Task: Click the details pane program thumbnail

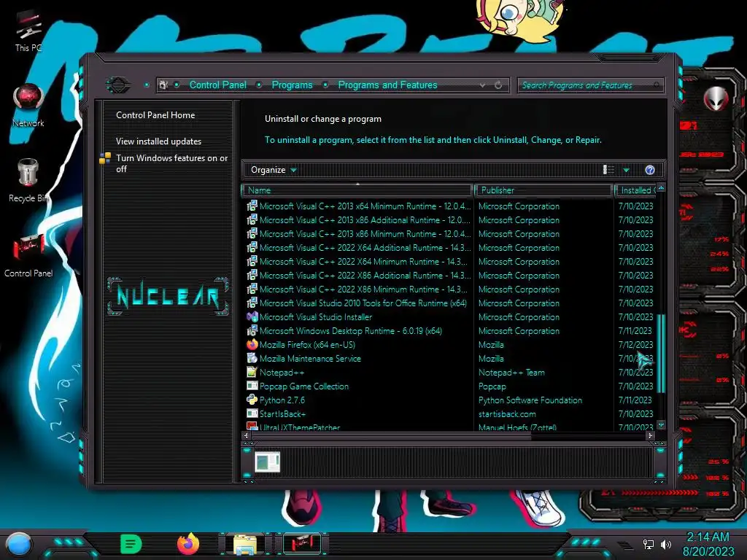Action: [x=267, y=462]
